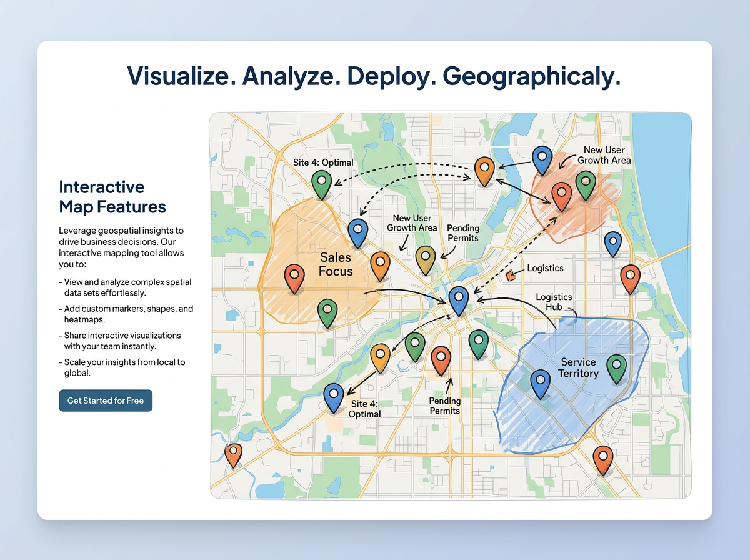Screen dimensions: 750x560
Task: Click the Logistics Hub text label
Action: point(554,302)
